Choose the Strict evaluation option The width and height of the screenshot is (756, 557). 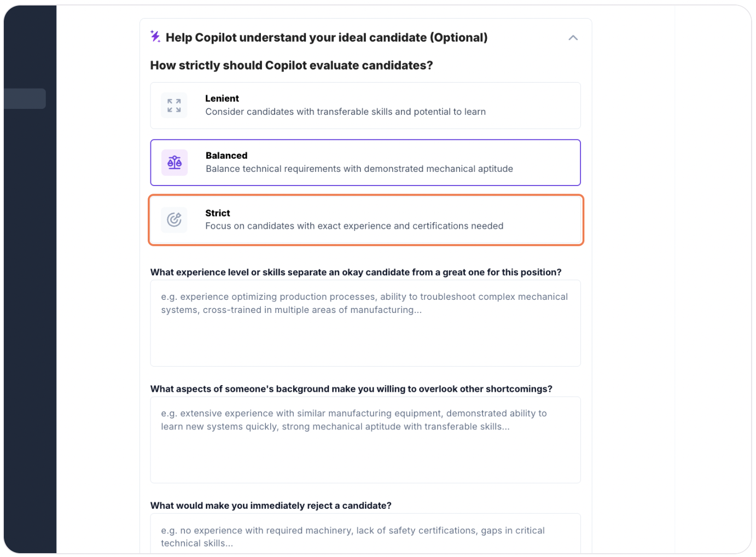[365, 220]
